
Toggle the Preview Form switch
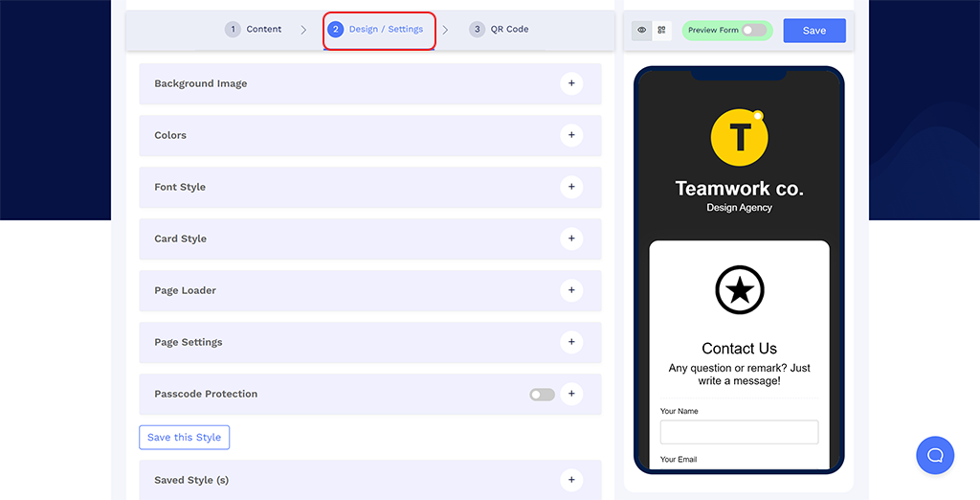coord(754,31)
